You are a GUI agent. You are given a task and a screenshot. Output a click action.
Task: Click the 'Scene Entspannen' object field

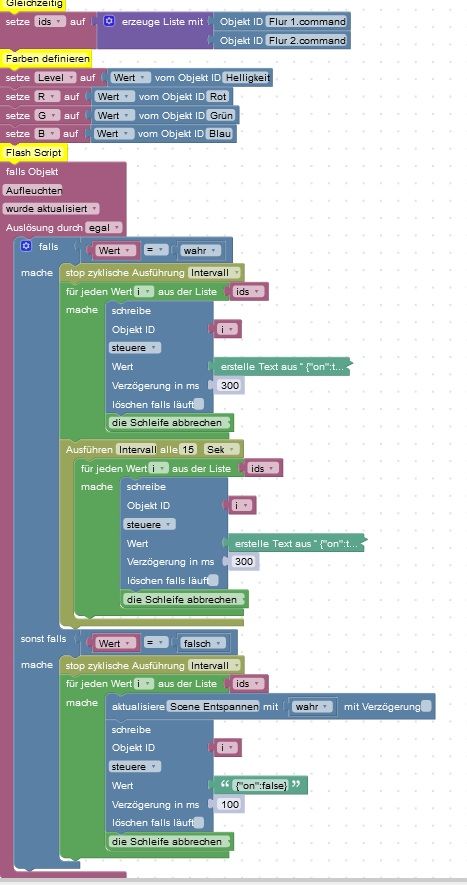(214, 707)
